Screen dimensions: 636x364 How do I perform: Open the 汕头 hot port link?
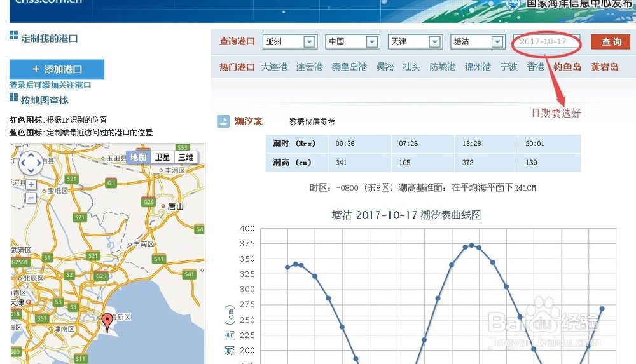(411, 67)
